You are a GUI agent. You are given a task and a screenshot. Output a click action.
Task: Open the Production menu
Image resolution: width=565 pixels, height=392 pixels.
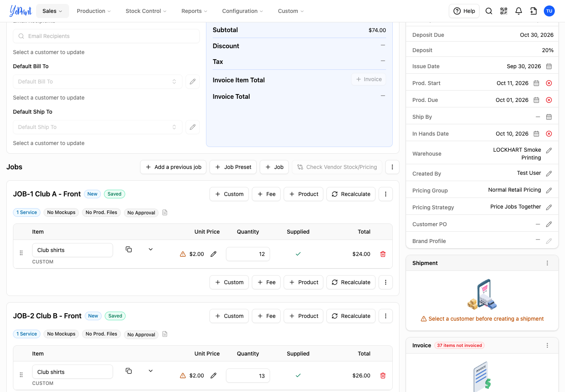pos(94,11)
